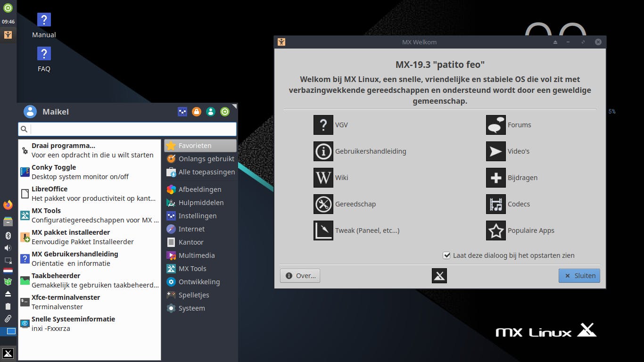The width and height of the screenshot is (644, 362).
Task: Click the Over... button
Action: (x=300, y=276)
